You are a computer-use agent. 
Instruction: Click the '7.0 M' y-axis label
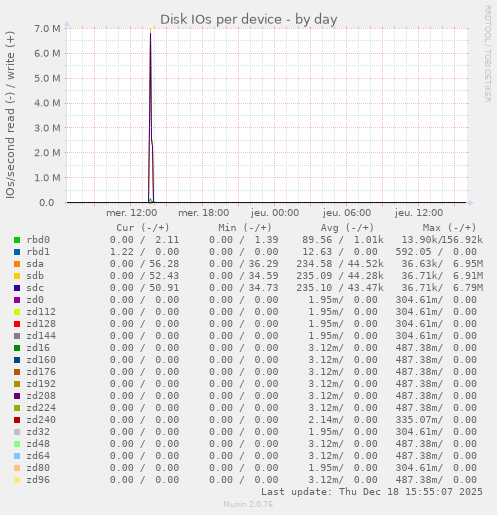[x=47, y=29]
